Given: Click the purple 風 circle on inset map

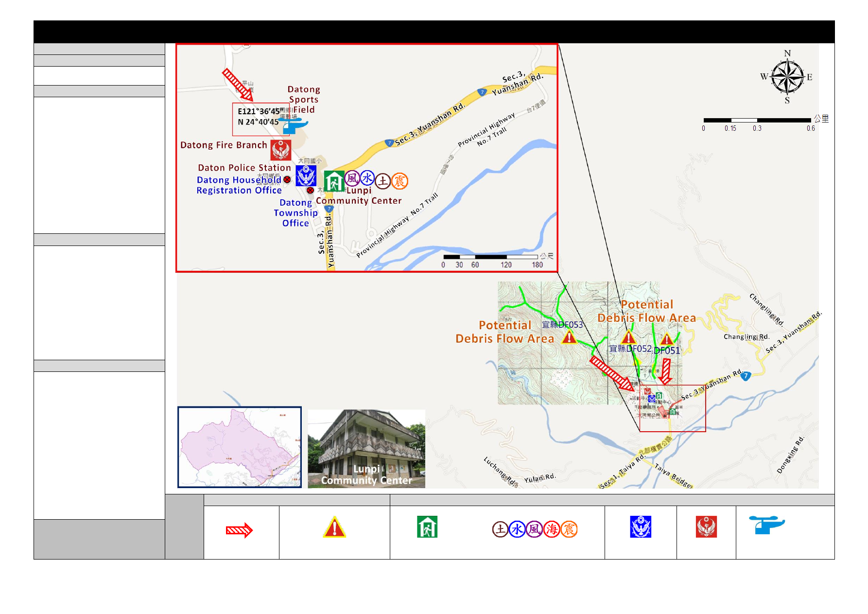Looking at the screenshot, I should (352, 178).
